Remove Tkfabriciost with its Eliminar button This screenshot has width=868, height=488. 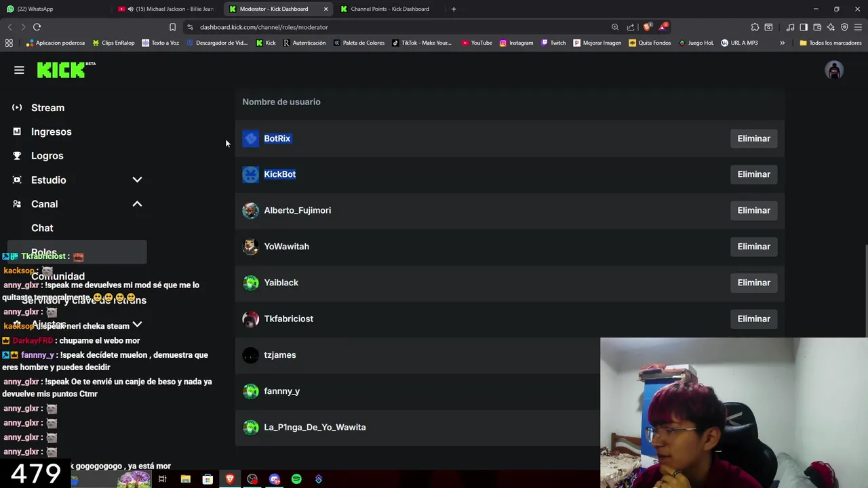(x=753, y=319)
